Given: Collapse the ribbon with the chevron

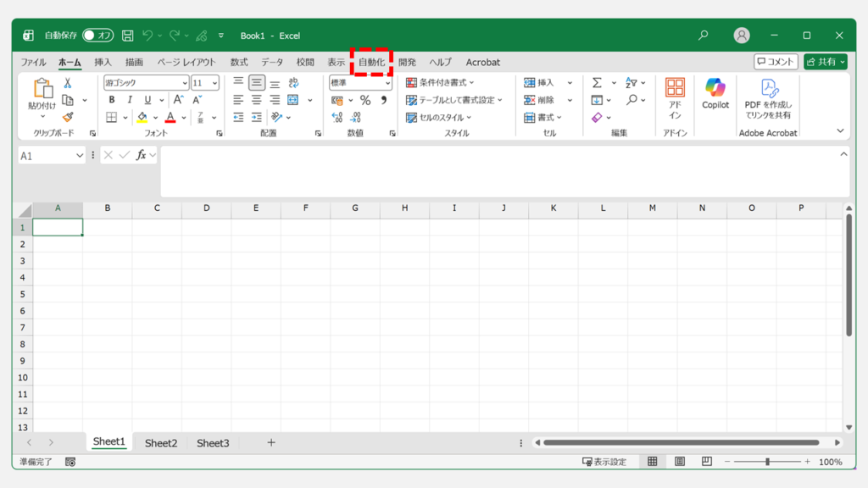Looking at the screenshot, I should pyautogui.click(x=840, y=130).
